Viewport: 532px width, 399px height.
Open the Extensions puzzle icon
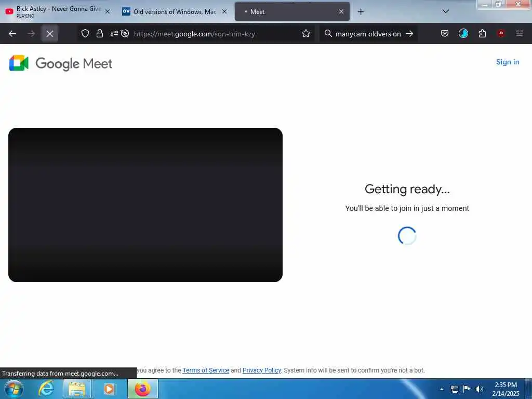tap(482, 33)
